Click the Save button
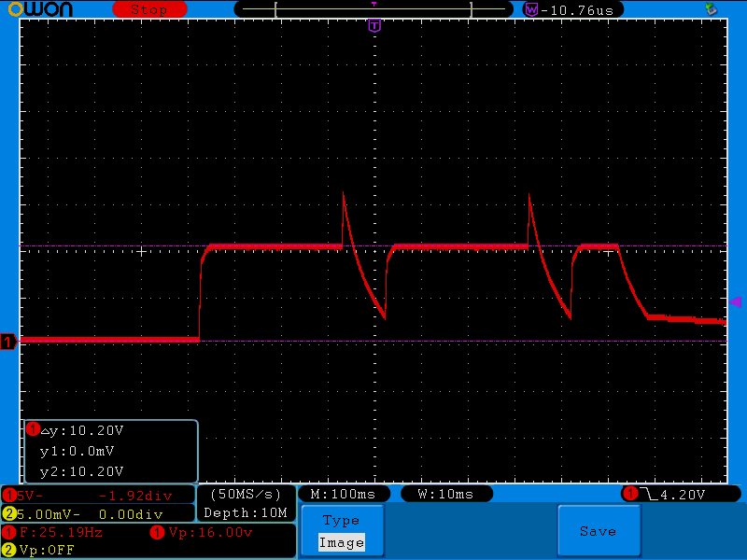Image resolution: width=747 pixels, height=560 pixels. click(599, 531)
